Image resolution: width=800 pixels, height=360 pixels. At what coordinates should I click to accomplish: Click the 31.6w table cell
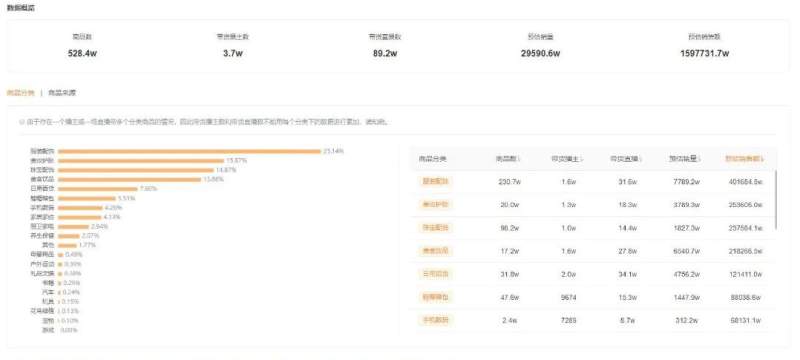pyautogui.click(x=628, y=182)
